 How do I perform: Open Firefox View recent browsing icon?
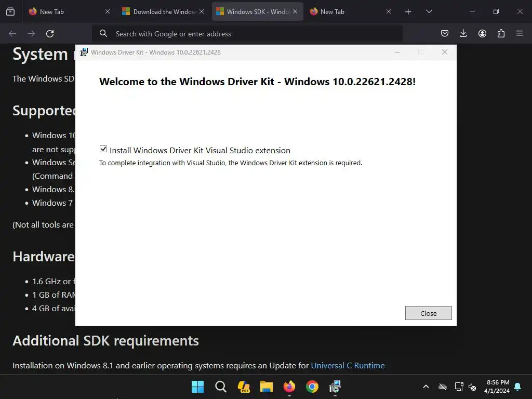coord(10,11)
